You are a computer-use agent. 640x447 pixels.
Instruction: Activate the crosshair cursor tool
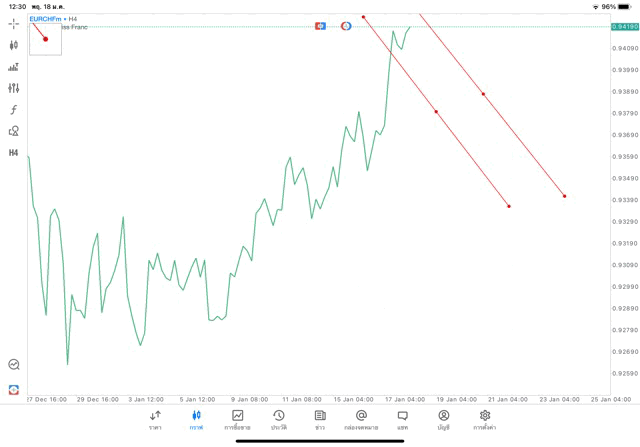pos(13,23)
